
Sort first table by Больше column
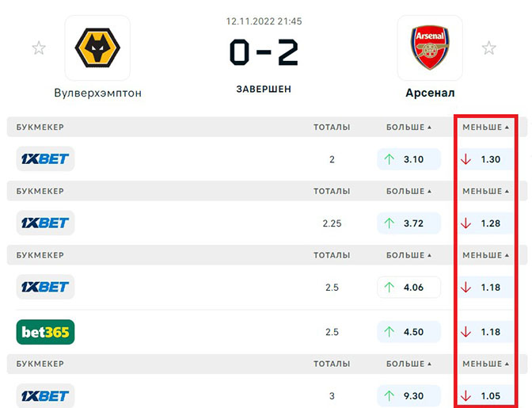[408, 127]
